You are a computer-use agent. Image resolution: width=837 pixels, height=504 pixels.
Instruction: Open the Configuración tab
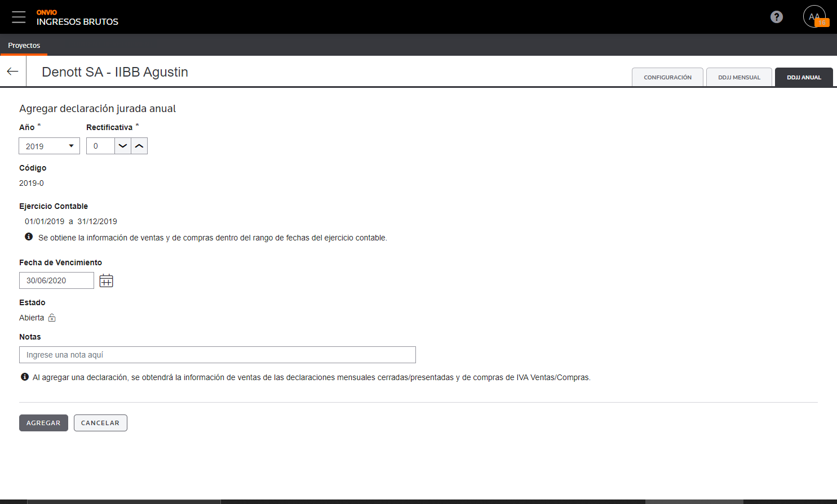(x=667, y=77)
